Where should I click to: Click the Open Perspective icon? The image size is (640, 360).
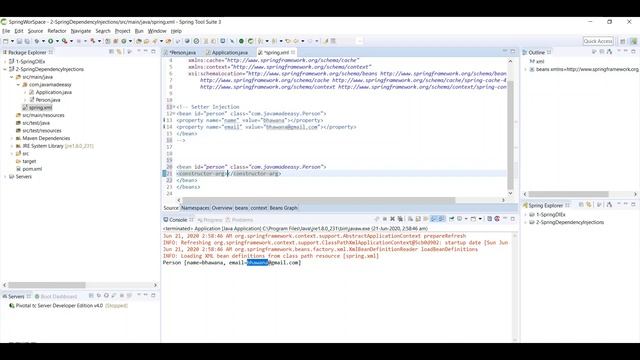623,41
